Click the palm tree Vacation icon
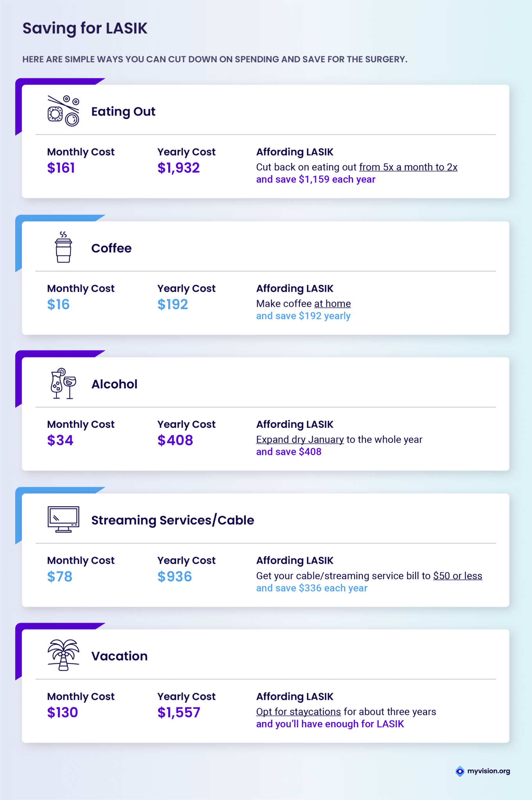Screen dimensions: 532x800 pos(63,655)
